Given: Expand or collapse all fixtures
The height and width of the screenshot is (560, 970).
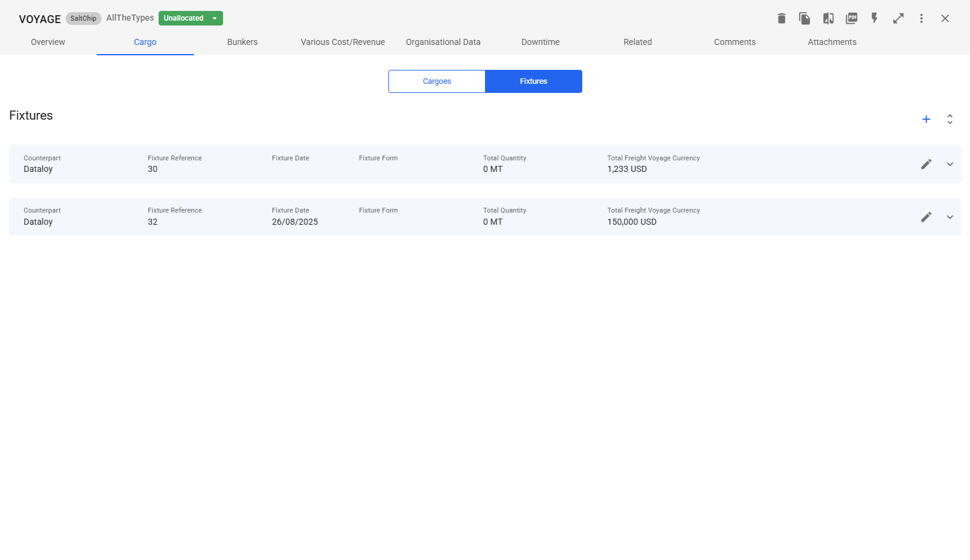Looking at the screenshot, I should tap(950, 119).
